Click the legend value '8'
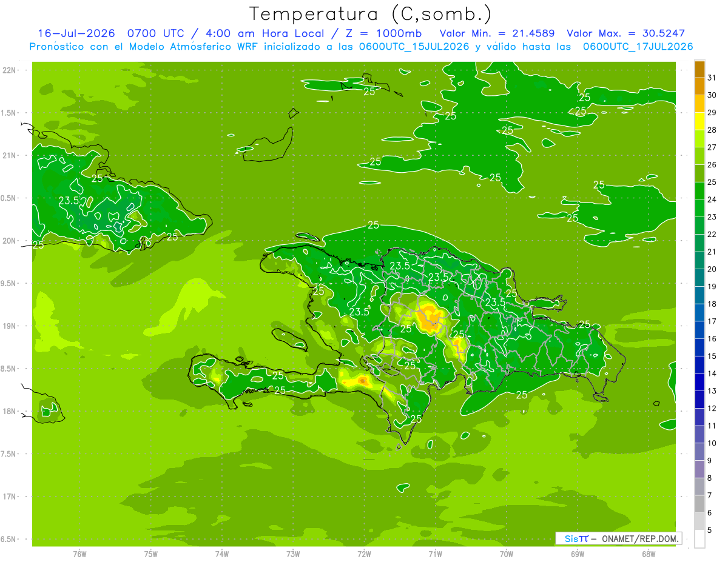Viewport: 728px width, 562px height. pyautogui.click(x=710, y=478)
